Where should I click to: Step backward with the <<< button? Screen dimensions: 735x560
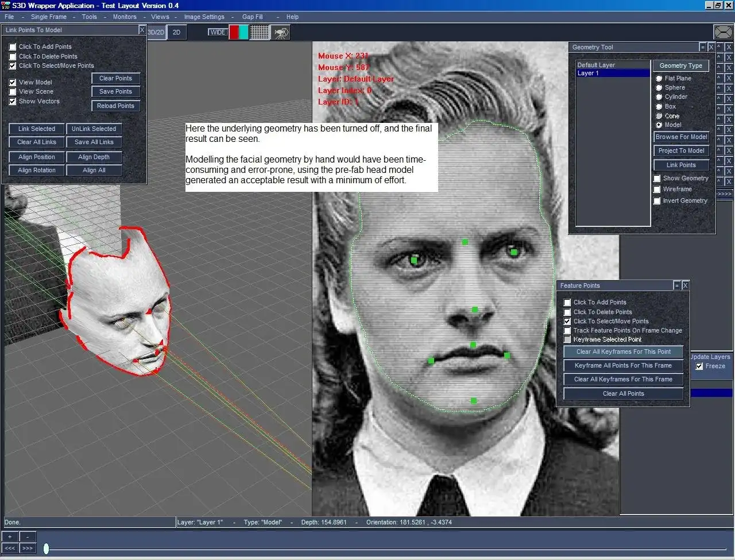tap(10, 548)
